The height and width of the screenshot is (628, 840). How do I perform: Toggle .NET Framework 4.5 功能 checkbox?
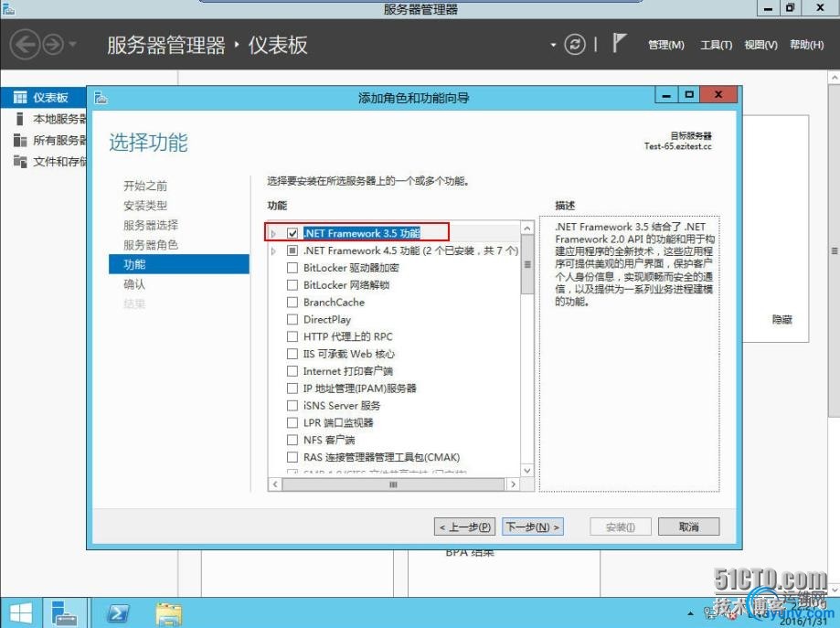[292, 250]
